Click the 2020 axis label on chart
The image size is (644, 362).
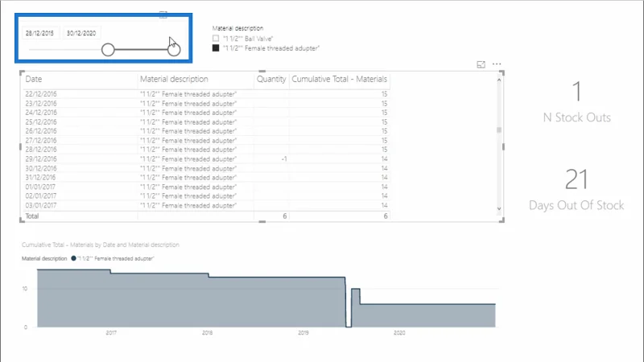(399, 333)
